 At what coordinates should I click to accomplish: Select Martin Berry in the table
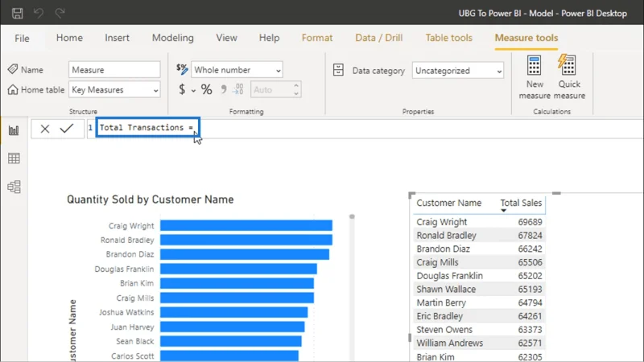tap(441, 303)
